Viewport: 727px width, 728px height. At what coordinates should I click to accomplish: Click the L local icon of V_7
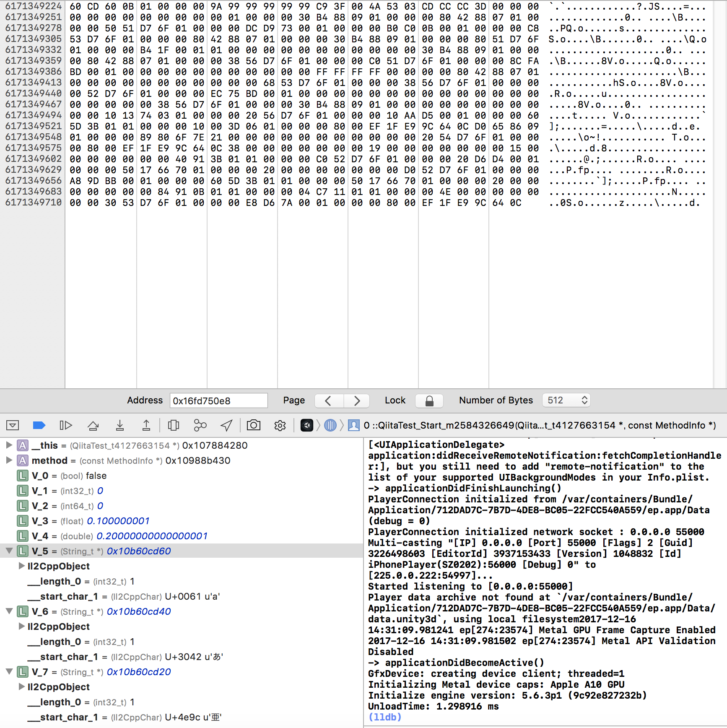click(23, 672)
